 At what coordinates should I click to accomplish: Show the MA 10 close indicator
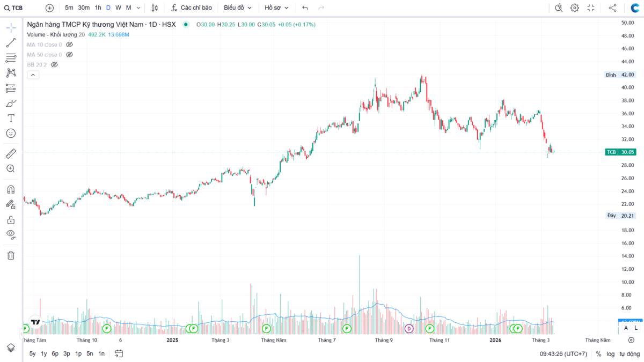coord(69,45)
